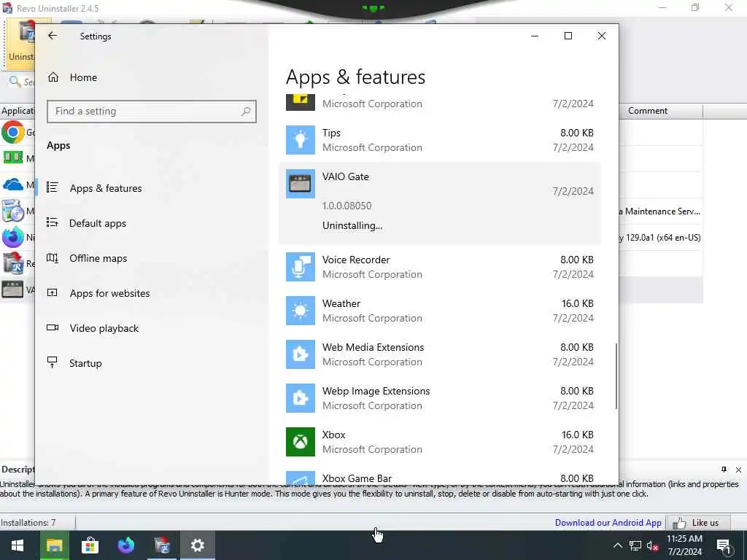
Task: Open Firefox Nightly from taskbar
Action: coord(126,545)
